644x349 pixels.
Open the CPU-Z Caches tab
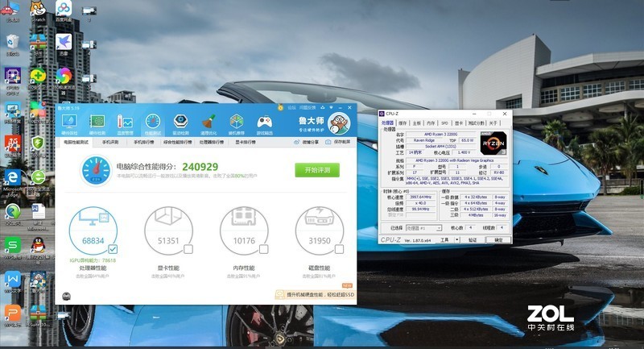click(403, 123)
